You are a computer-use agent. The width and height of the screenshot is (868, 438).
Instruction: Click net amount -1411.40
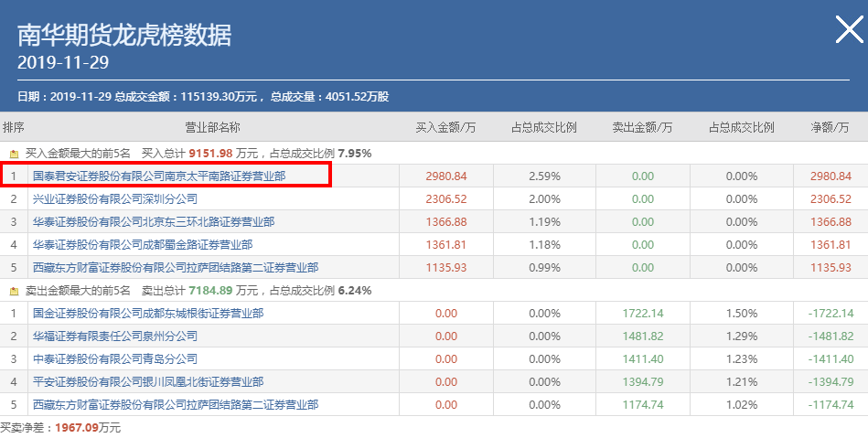pyautogui.click(x=830, y=358)
